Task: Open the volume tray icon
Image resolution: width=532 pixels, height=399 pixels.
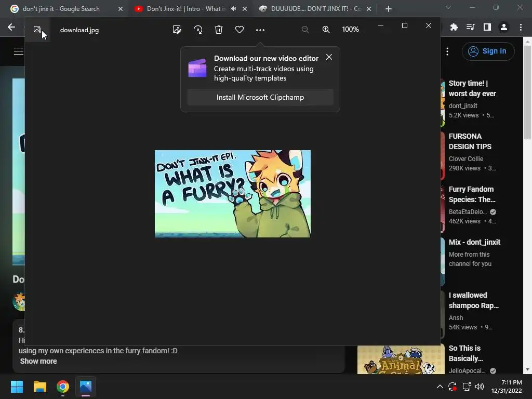Action: (480, 387)
